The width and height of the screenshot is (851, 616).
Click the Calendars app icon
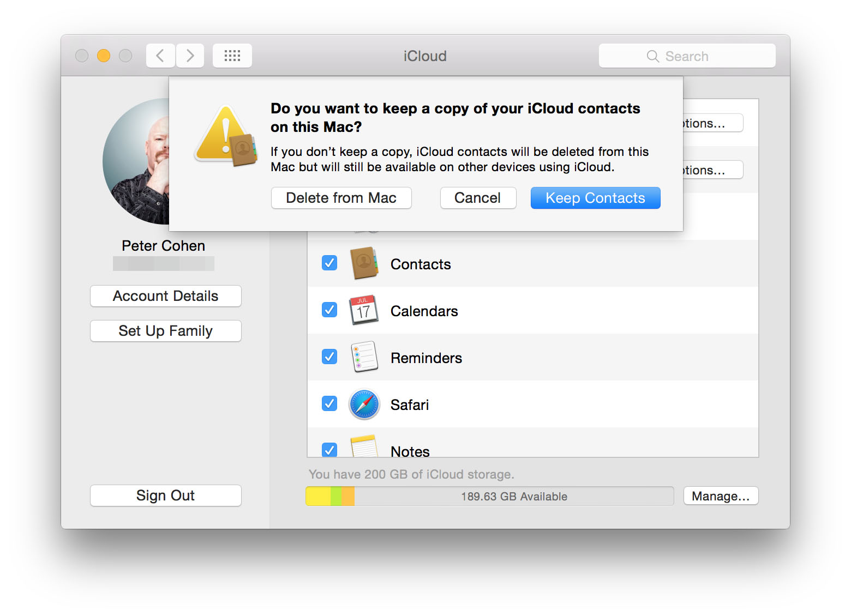pos(364,310)
